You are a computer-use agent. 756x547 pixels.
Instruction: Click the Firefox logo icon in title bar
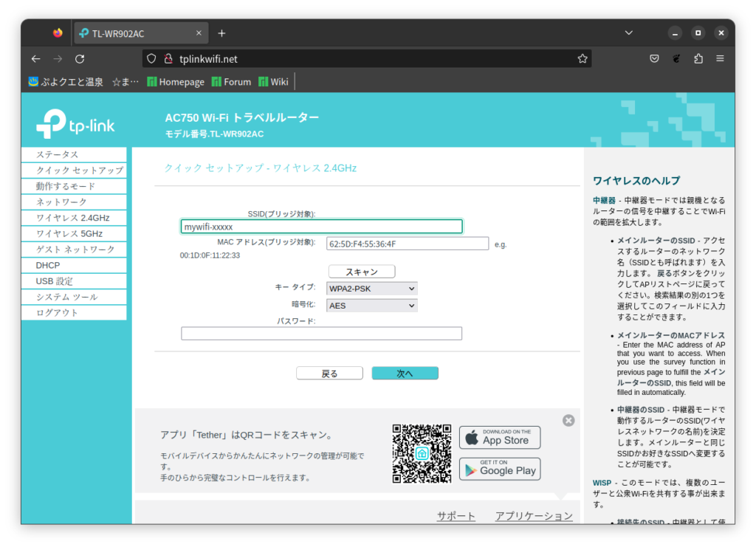(58, 32)
